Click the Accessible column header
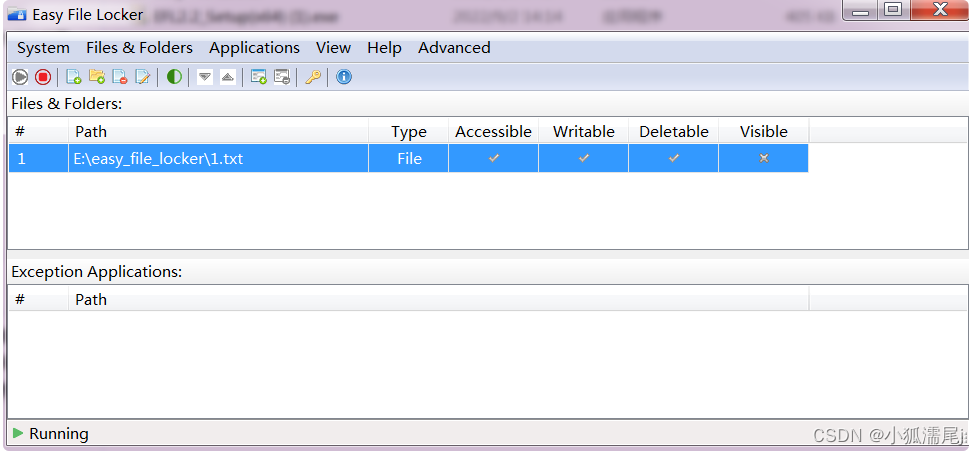This screenshot has height=455, width=978. point(493,132)
